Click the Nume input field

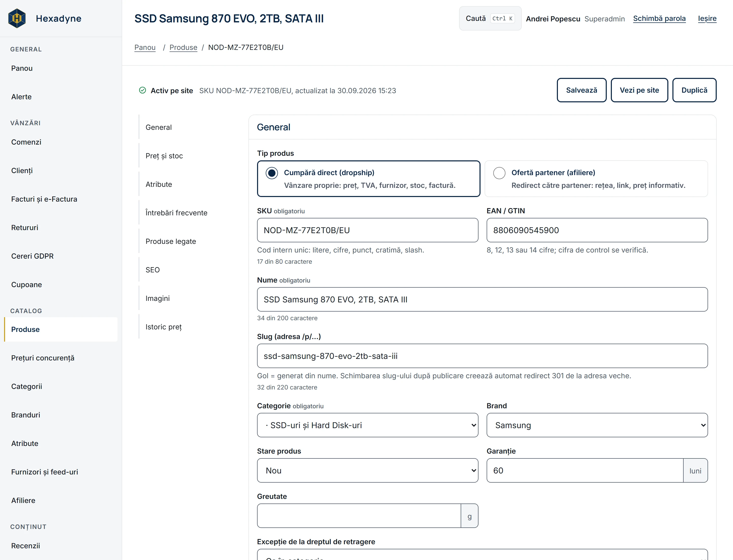pos(482,299)
